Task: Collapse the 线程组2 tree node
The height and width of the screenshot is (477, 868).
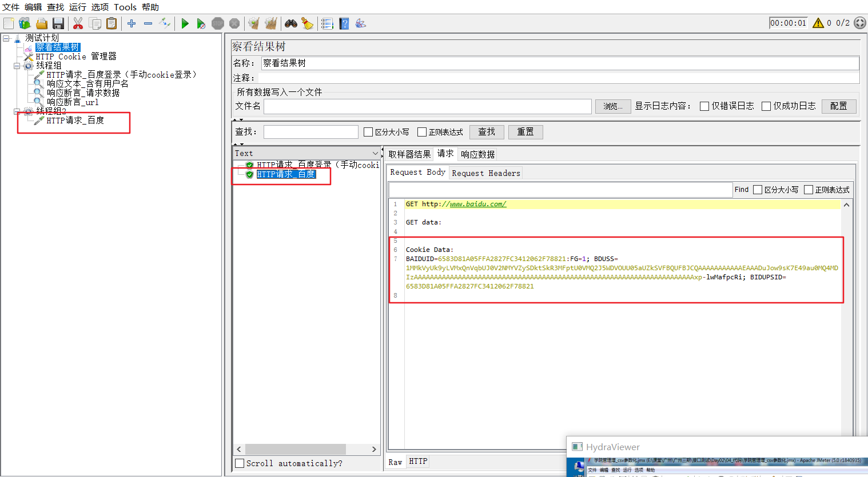Action: pyautogui.click(x=17, y=110)
